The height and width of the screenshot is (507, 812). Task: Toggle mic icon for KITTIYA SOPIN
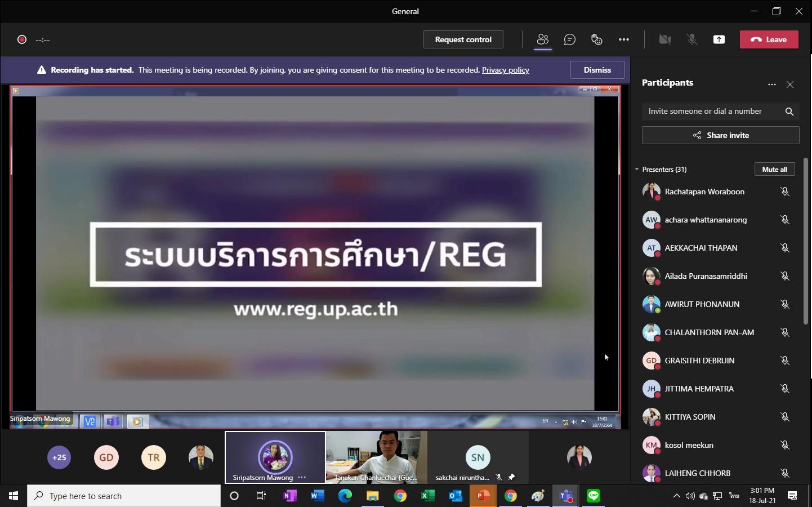tap(785, 417)
